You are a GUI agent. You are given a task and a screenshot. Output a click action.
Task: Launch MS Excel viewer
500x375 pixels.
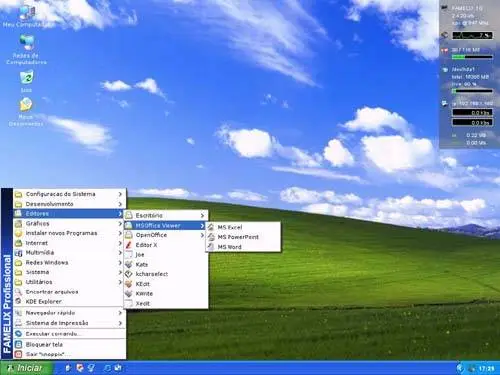coord(243,227)
